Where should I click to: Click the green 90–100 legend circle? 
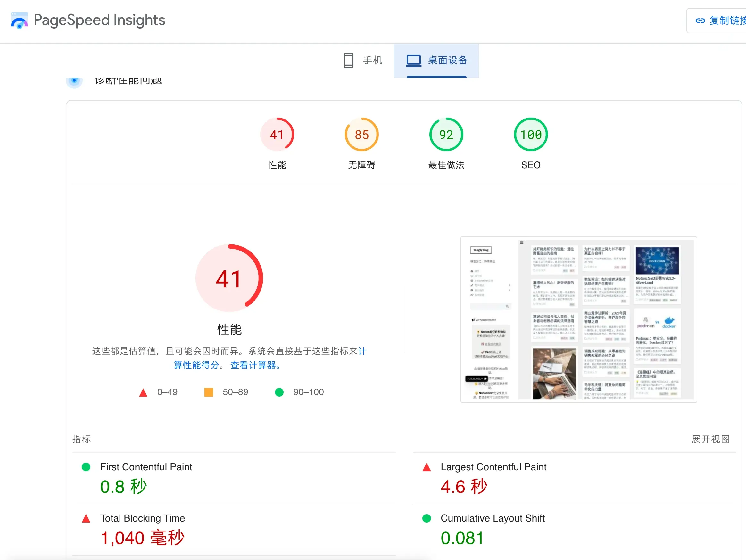click(x=279, y=392)
